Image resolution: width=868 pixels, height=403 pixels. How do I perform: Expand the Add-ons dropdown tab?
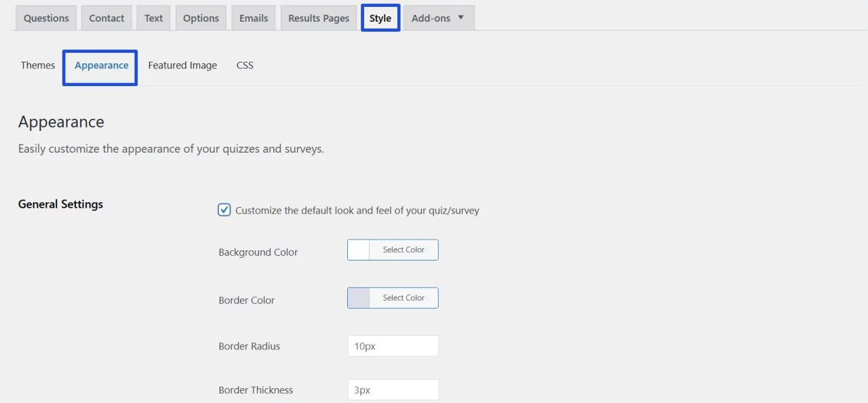[439, 18]
